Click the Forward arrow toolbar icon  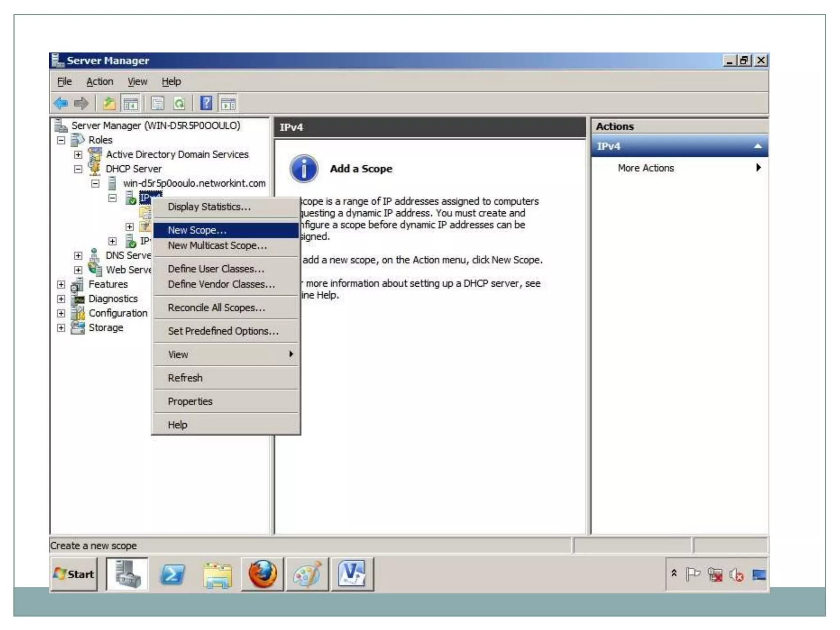(82, 103)
